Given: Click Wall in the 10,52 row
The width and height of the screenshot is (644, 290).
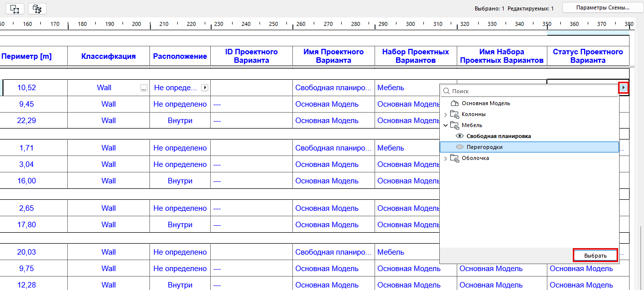Looking at the screenshot, I should (x=104, y=88).
